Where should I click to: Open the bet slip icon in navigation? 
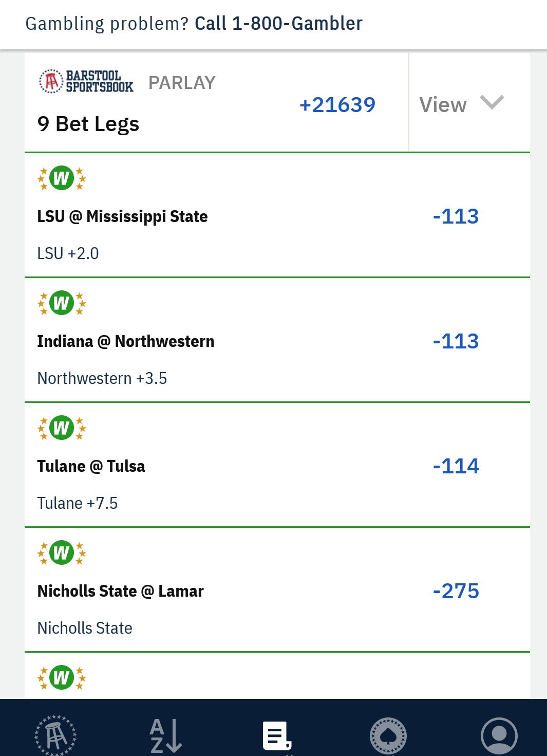coord(277,735)
